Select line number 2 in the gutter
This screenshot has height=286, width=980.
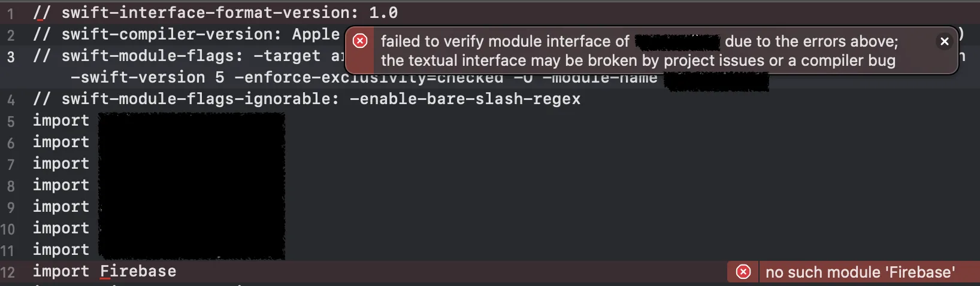point(10,35)
